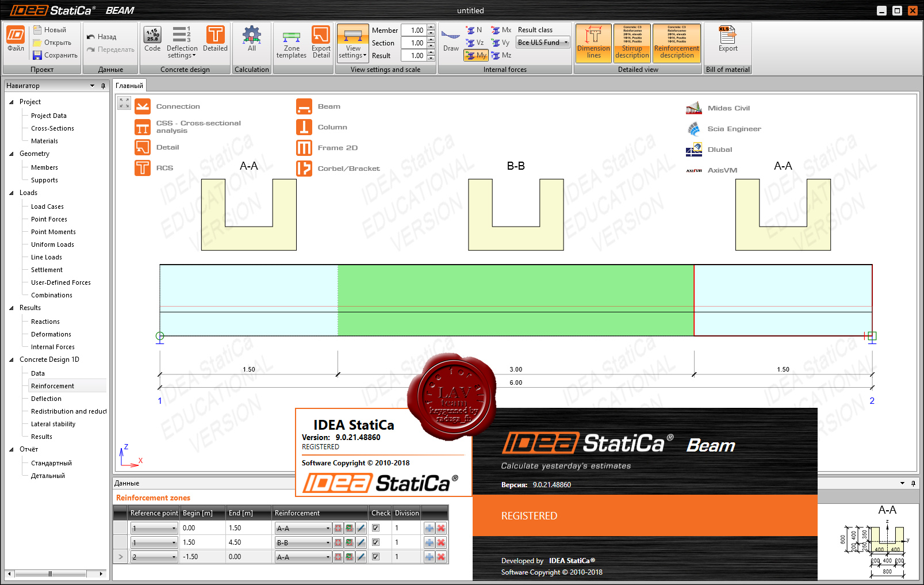This screenshot has height=585, width=924.
Task: Show N internal force
Action: (x=474, y=30)
